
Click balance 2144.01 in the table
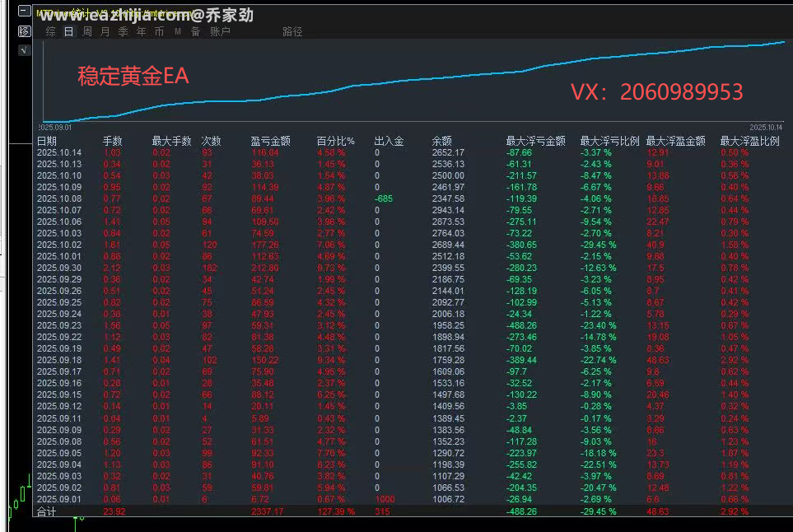448,292
